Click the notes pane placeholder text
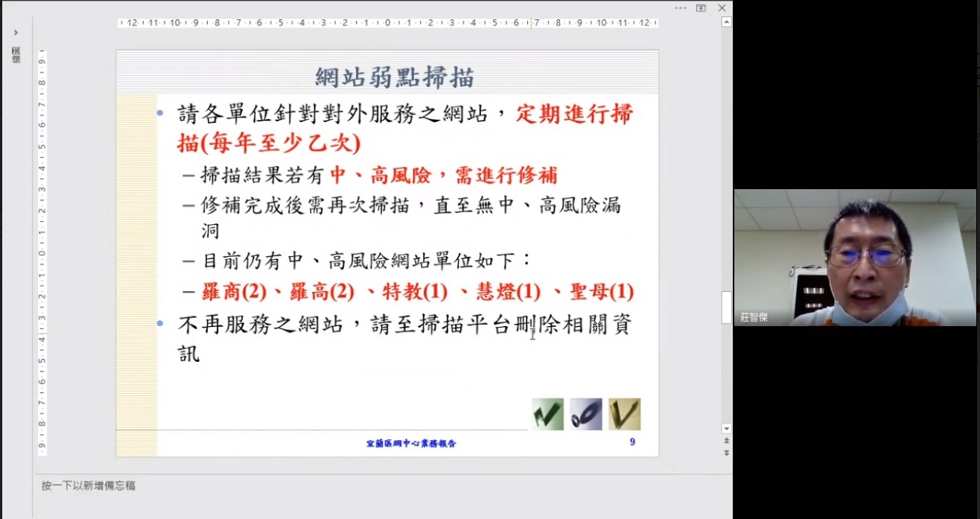This screenshot has height=519, width=980. pos(89,485)
